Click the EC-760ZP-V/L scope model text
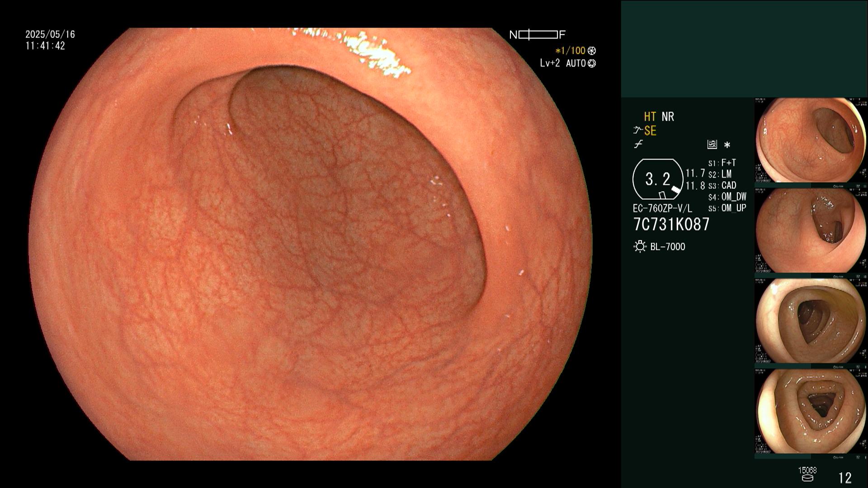Screen dimensions: 868x488 coord(662,209)
